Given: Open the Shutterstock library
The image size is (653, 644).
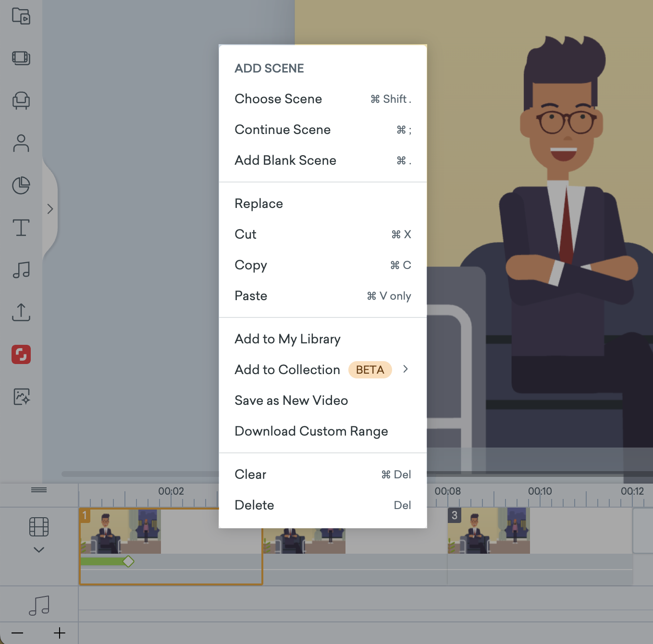Looking at the screenshot, I should click(21, 354).
